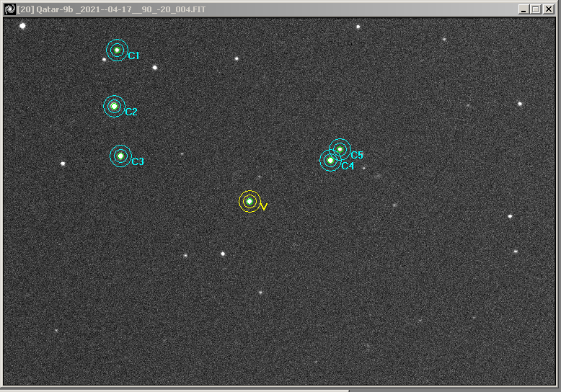Click the yellow V text label
The image size is (561, 392).
pos(263,207)
